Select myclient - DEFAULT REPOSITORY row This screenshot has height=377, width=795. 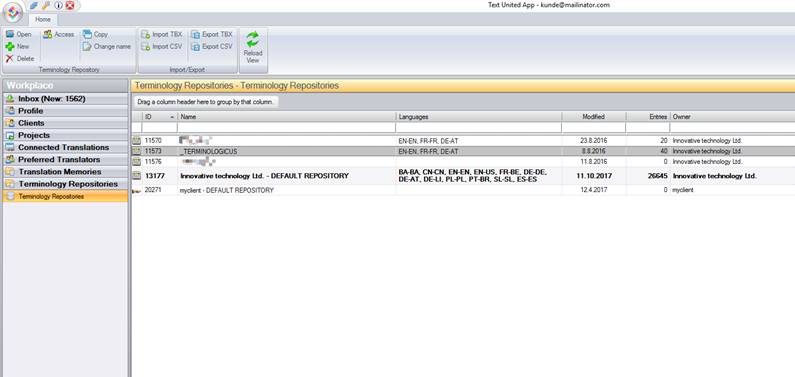[x=463, y=190]
